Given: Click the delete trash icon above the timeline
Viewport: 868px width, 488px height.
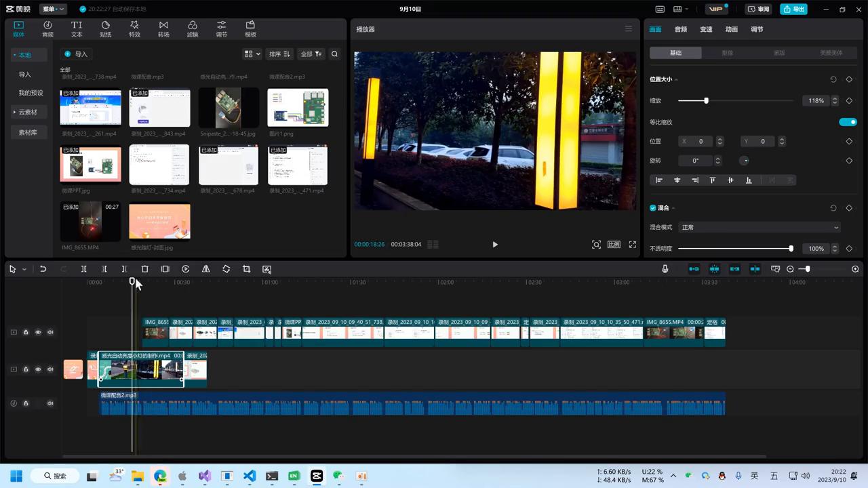Looking at the screenshot, I should [144, 269].
